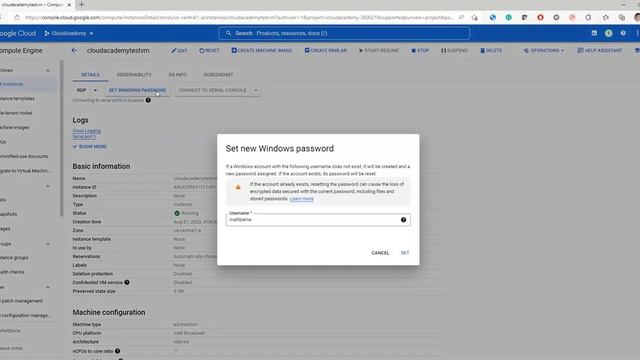Open the Help Assistant panel
This screenshot has height=360, width=640.
point(600,51)
